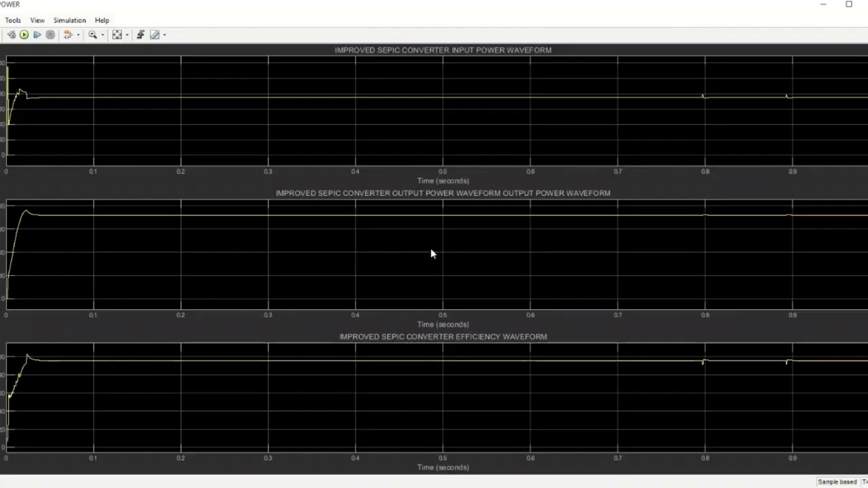Open the Simulation menu
This screenshot has width=868, height=488.
(70, 20)
